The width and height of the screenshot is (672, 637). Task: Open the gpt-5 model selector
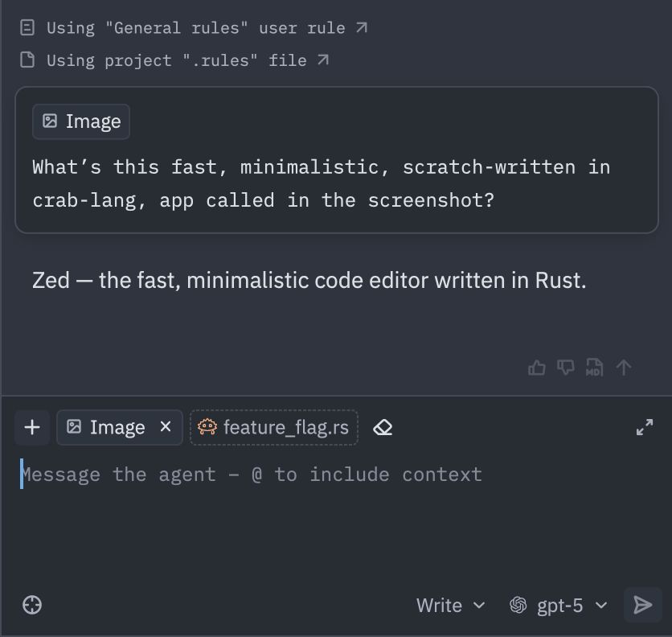point(559,606)
